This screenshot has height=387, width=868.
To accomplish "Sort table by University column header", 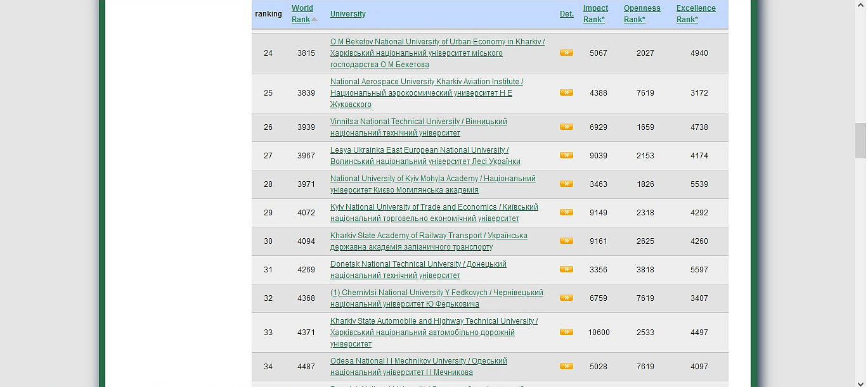I will pyautogui.click(x=348, y=14).
